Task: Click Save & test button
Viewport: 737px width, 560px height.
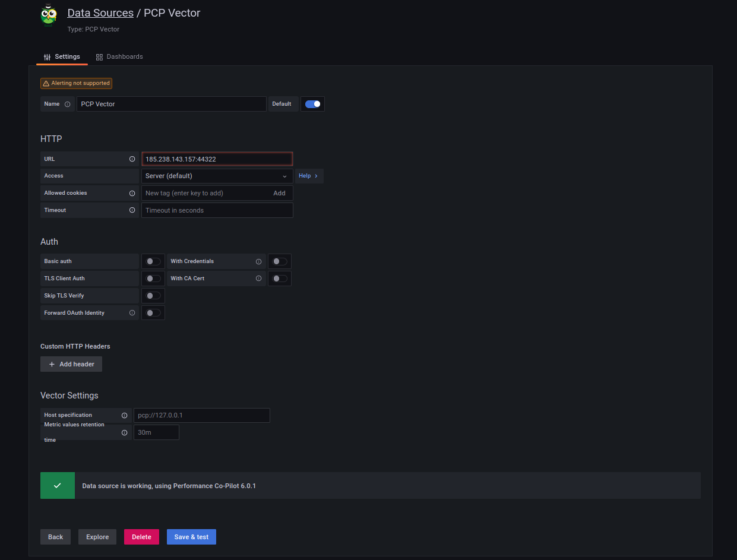Action: (x=191, y=537)
